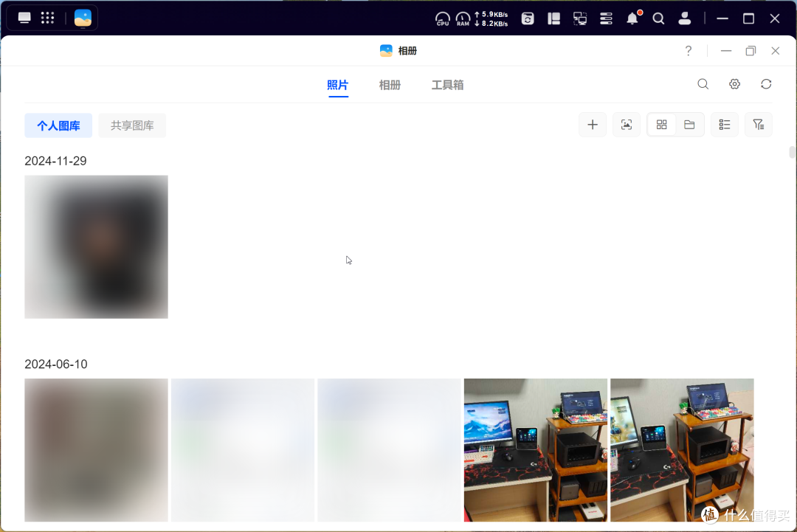This screenshot has height=532, width=797.
Task: Refresh the photo library
Action: (x=766, y=84)
